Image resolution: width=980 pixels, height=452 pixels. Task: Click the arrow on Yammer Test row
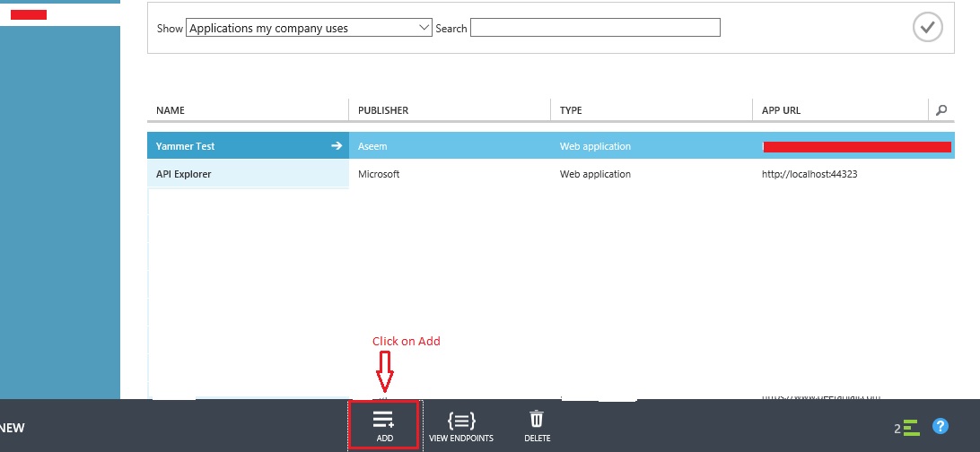(337, 145)
